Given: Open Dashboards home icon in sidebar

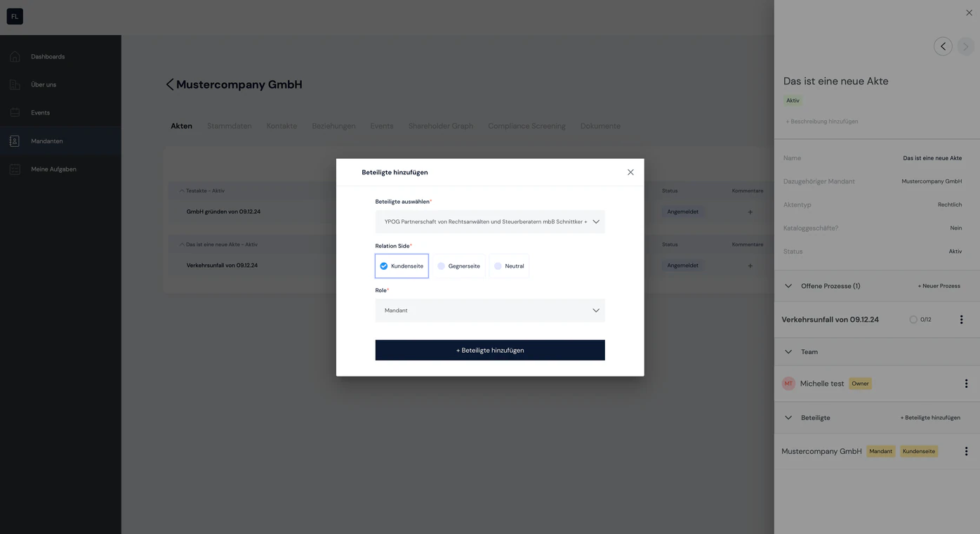Looking at the screenshot, I should click(15, 56).
